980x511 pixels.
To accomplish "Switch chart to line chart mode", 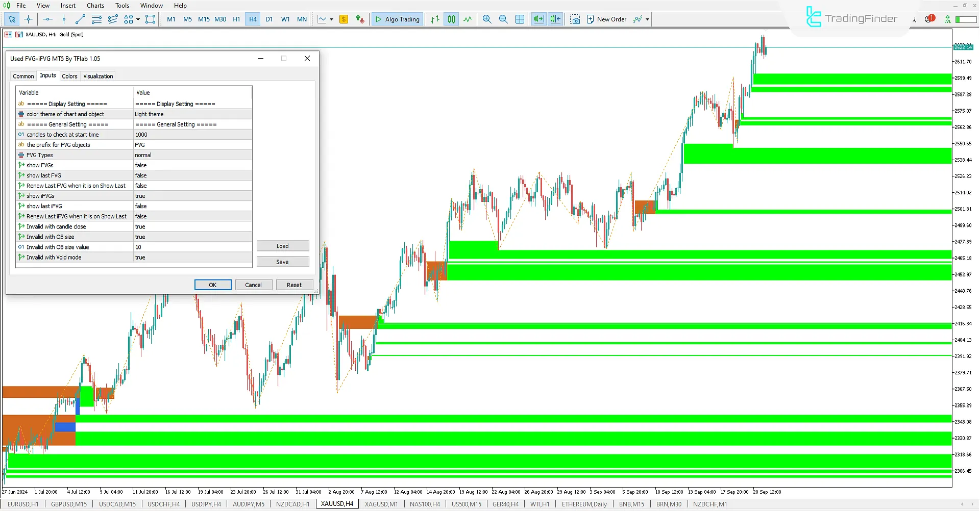I will coord(468,19).
